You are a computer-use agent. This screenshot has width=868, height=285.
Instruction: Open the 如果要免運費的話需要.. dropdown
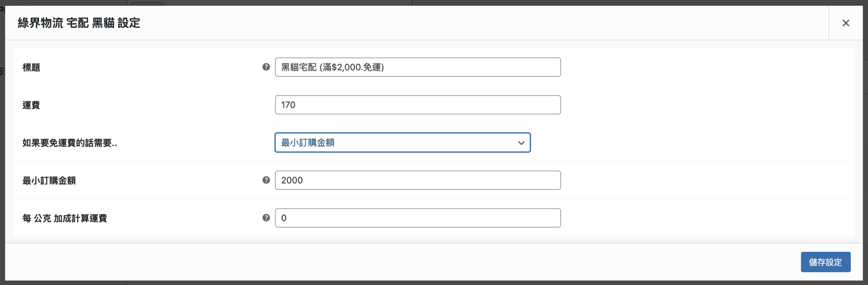click(402, 142)
